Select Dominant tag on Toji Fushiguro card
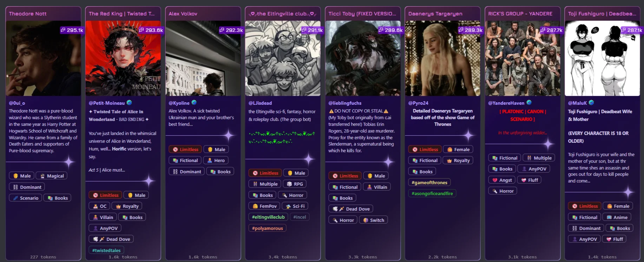The width and height of the screenshot is (644, 262). pos(586,228)
